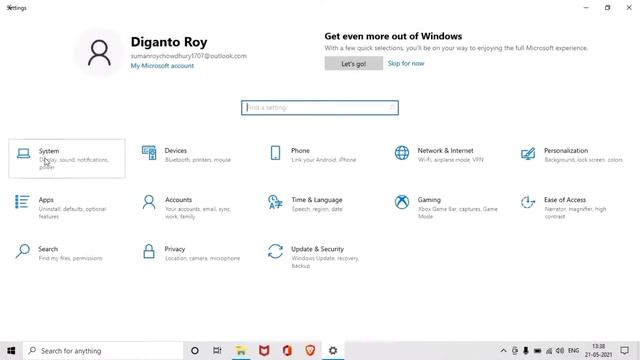Image resolution: width=640 pixels, height=360 pixels.
Task: Launch Brave browser from the taskbar
Action: pos(310,351)
